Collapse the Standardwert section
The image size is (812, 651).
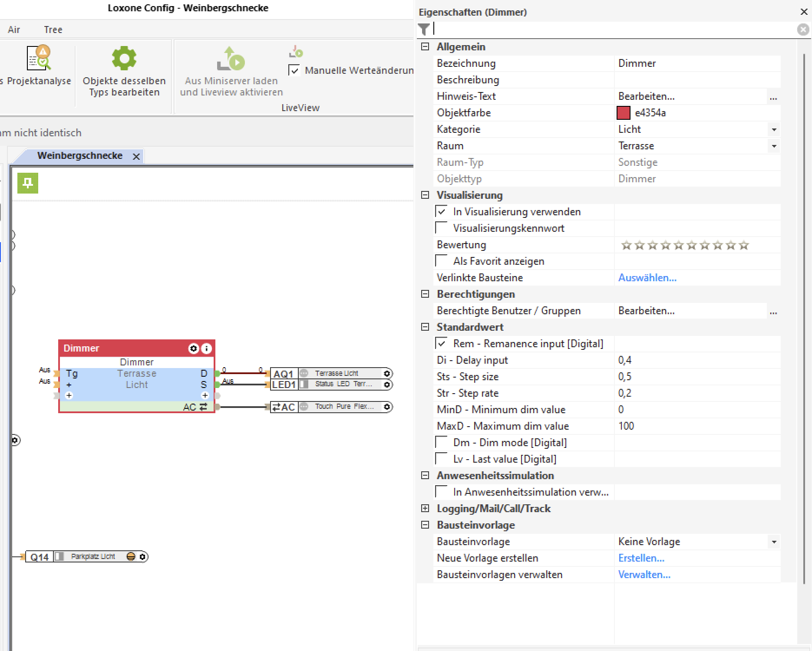point(425,327)
